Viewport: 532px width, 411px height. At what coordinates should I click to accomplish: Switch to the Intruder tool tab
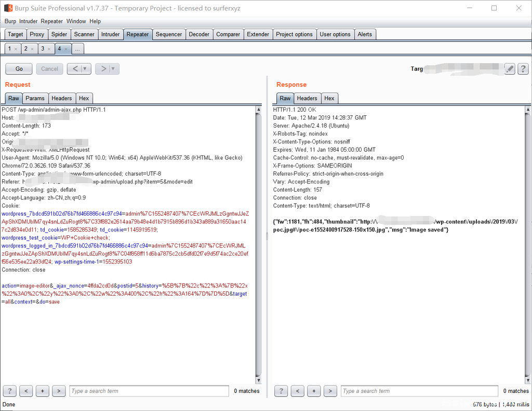click(x=110, y=34)
